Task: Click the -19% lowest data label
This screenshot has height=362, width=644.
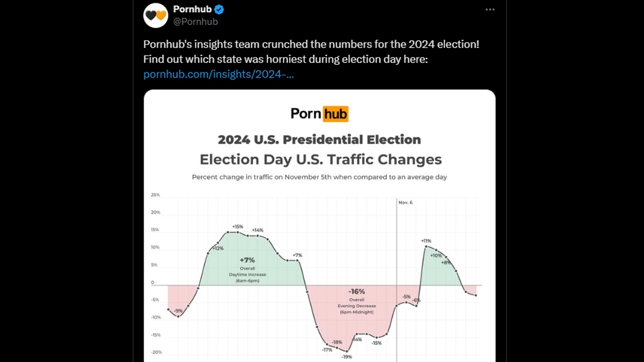Action: [x=347, y=357]
